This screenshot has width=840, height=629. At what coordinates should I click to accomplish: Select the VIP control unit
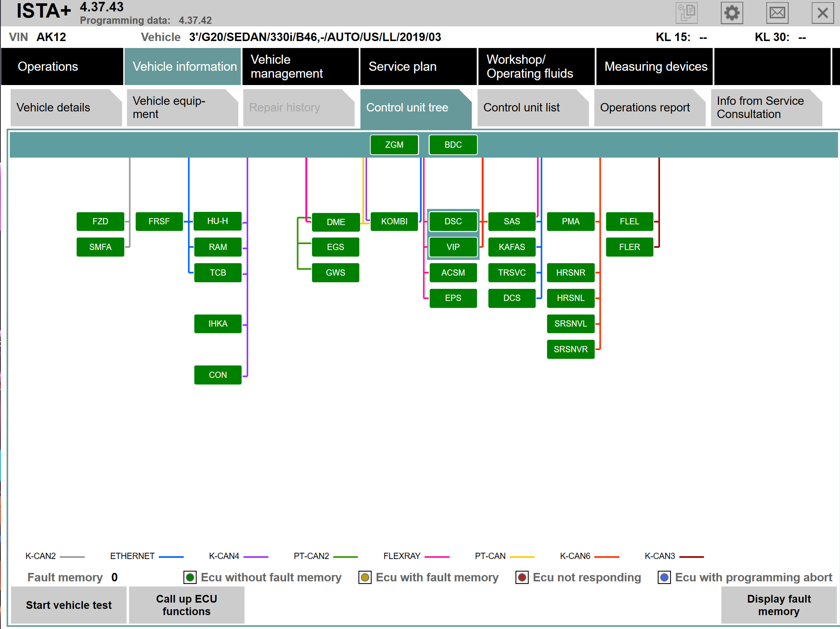click(x=453, y=247)
